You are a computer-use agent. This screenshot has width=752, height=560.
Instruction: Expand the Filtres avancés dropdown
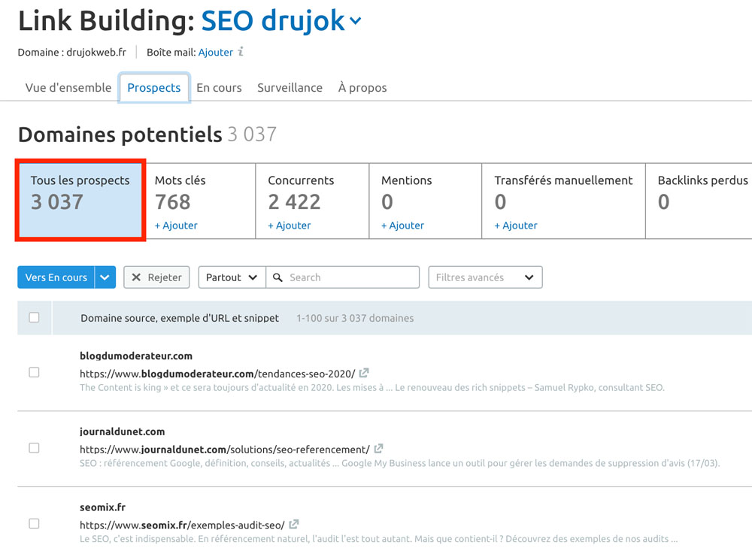(x=485, y=277)
